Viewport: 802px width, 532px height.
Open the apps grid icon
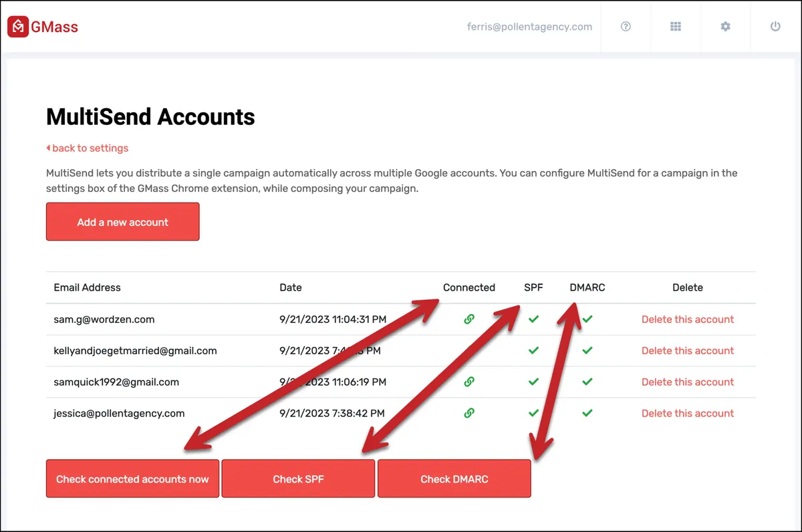[x=676, y=27]
